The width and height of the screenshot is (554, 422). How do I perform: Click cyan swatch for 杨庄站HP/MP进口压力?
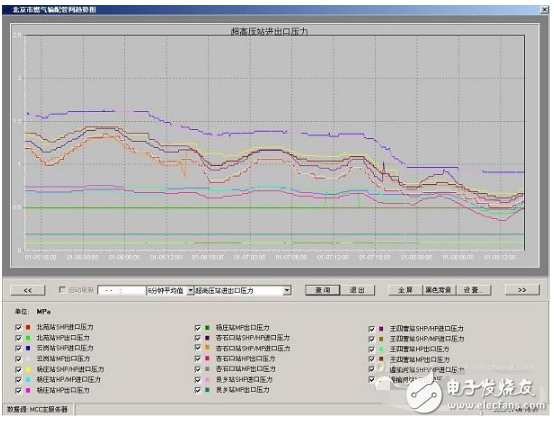pos(28,380)
